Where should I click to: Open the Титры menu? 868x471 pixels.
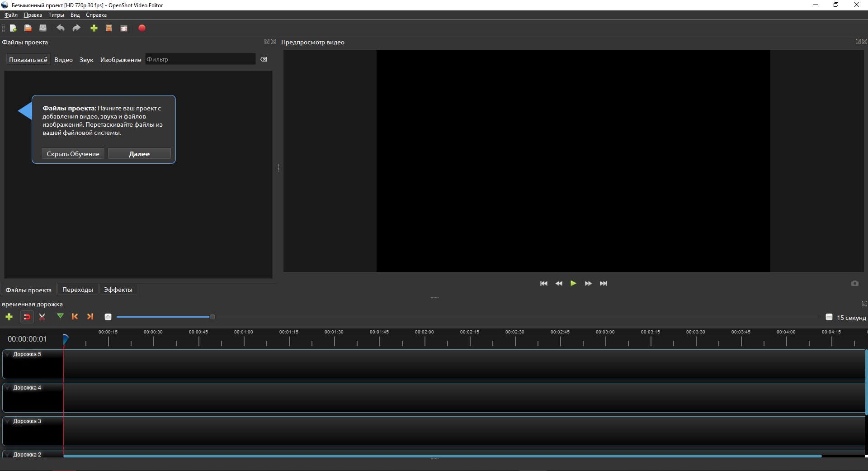pos(56,15)
